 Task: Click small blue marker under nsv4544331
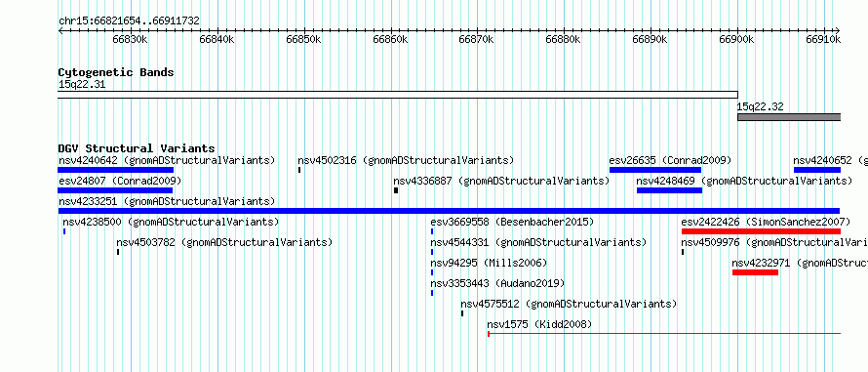pyautogui.click(x=432, y=252)
